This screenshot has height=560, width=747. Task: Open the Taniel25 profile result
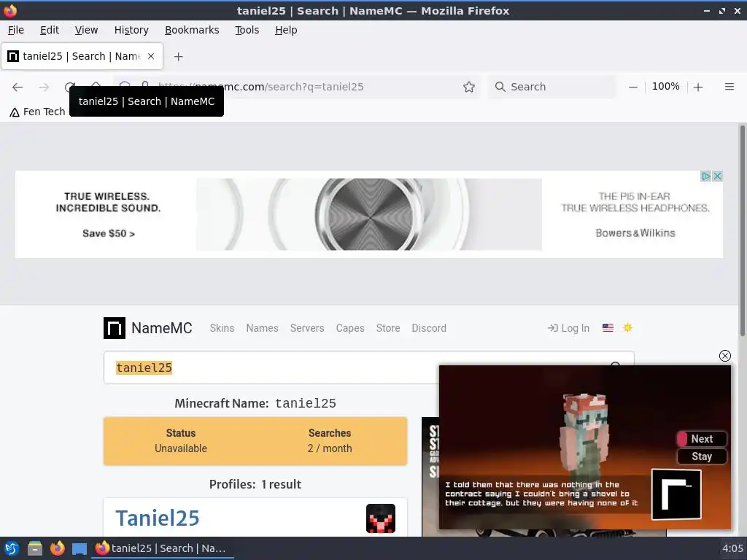click(158, 518)
